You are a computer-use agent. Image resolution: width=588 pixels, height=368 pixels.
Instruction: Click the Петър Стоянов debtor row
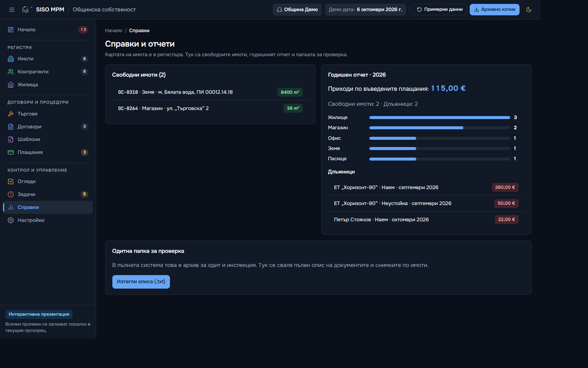(426, 219)
